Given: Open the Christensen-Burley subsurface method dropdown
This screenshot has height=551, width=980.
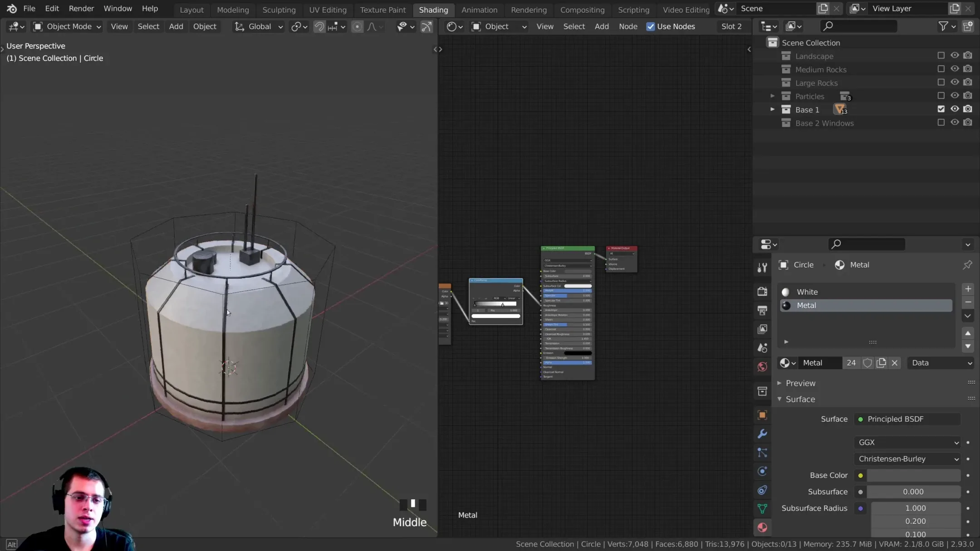Looking at the screenshot, I should pos(907,458).
